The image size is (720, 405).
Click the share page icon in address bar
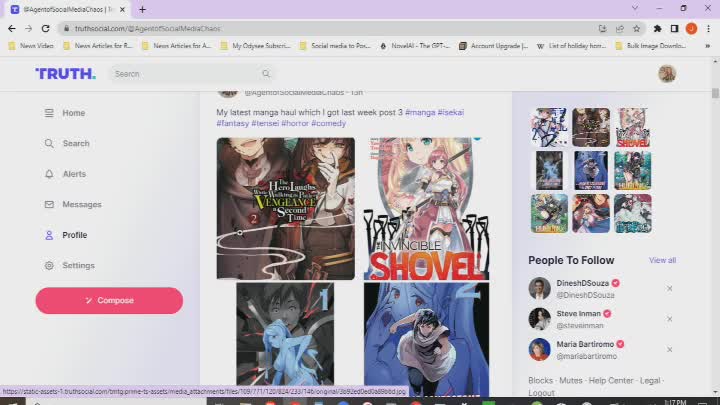[619, 28]
